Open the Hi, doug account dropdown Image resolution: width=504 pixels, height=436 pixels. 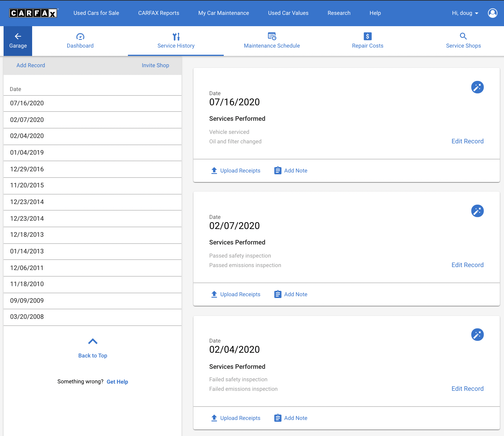coord(465,13)
